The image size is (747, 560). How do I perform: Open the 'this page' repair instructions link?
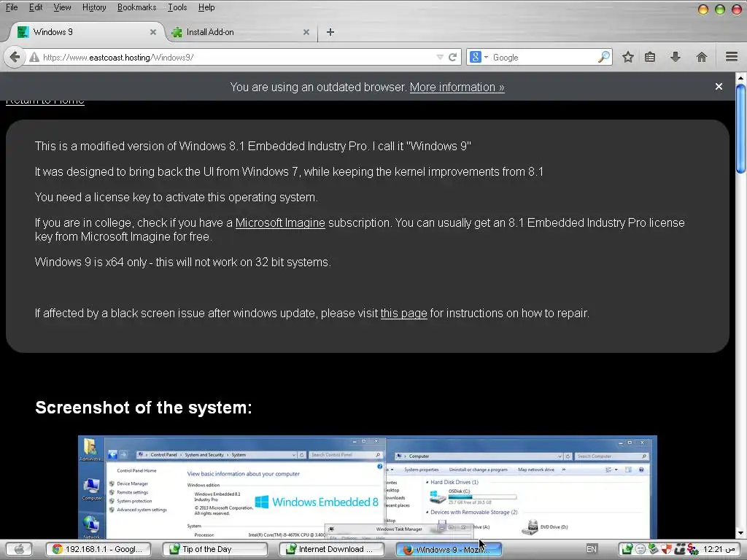pos(403,314)
